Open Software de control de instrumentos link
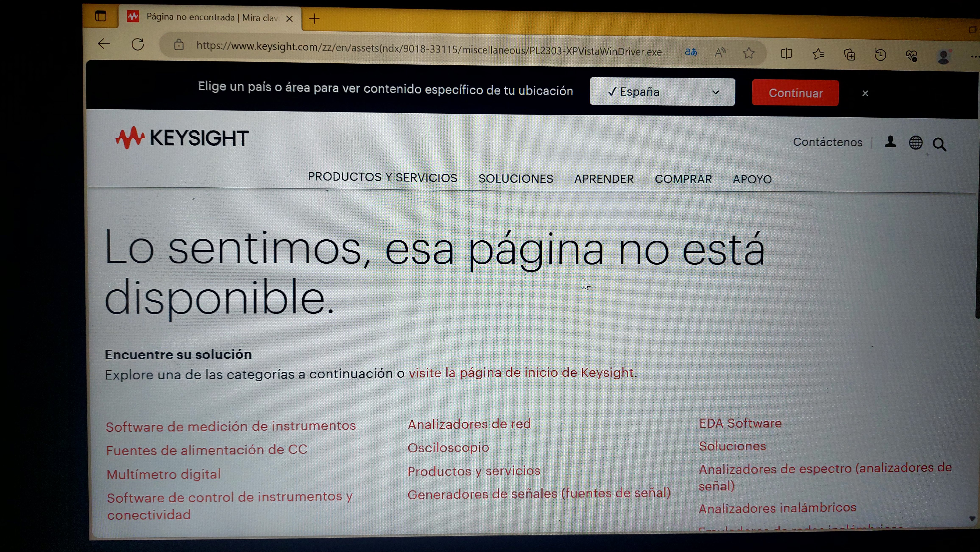Image resolution: width=980 pixels, height=552 pixels. [x=229, y=506]
